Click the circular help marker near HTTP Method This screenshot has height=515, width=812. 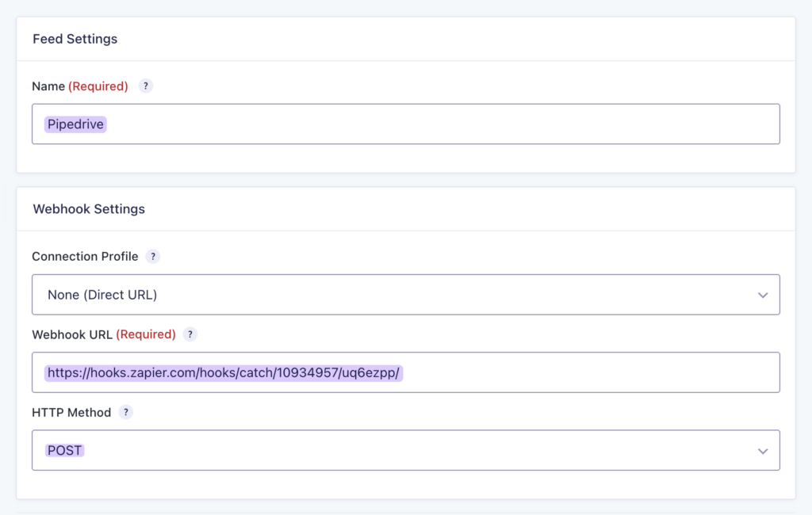125,412
